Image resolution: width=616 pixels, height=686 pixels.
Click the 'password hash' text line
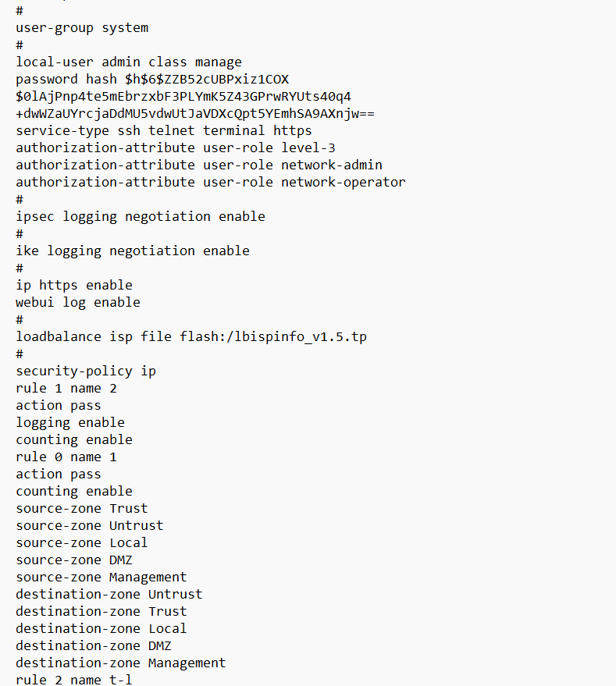(152, 80)
